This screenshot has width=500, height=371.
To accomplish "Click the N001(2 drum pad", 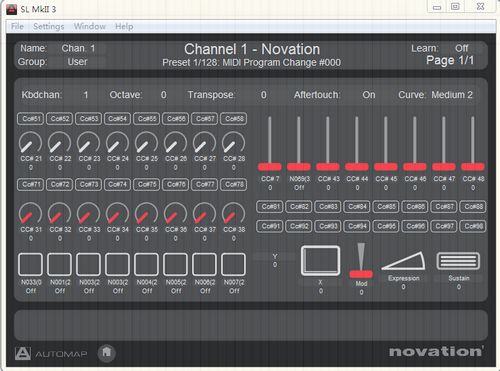I will (60, 264).
